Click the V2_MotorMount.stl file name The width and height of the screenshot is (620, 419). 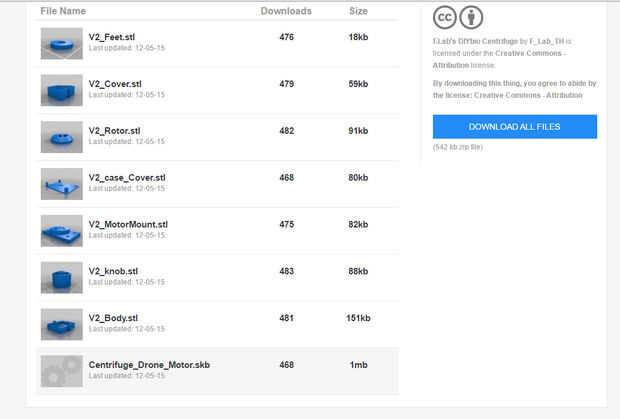tap(128, 225)
